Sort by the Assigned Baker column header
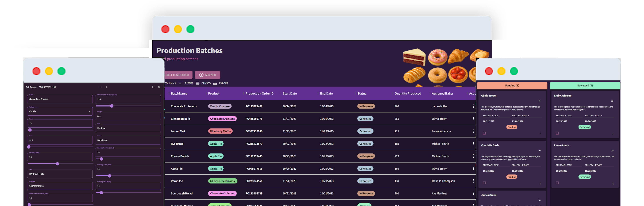This screenshot has width=644, height=206. [x=442, y=94]
